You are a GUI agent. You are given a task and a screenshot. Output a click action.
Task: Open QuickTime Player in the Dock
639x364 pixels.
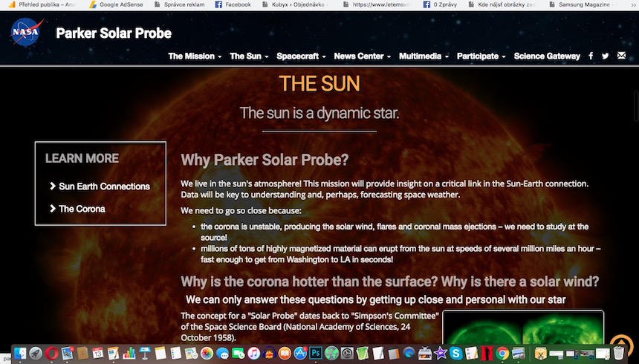click(409, 353)
